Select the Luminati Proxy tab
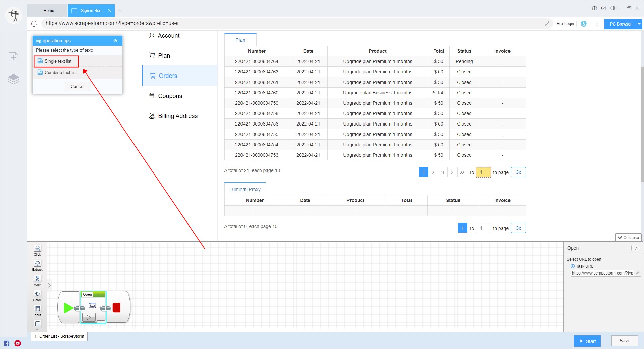644x349 pixels. point(245,189)
